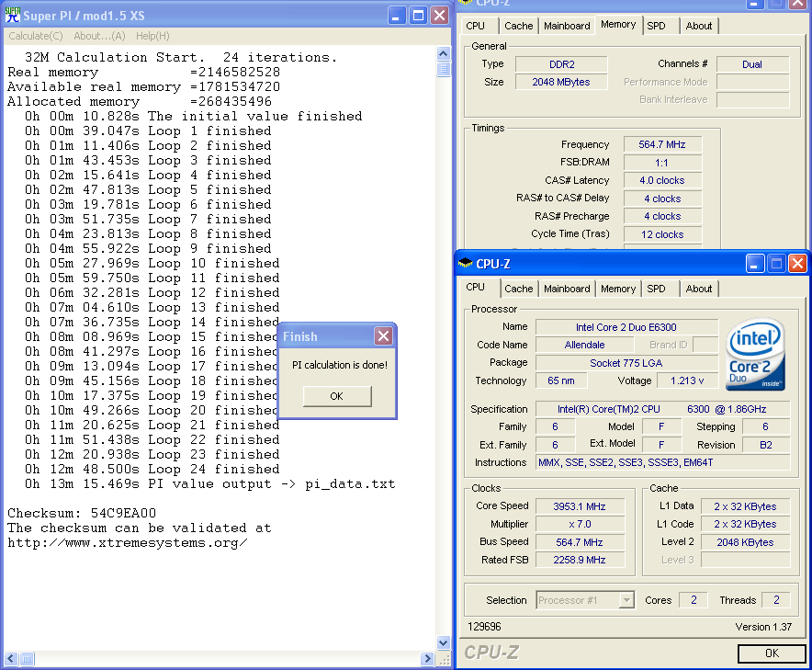
Task: Click the Super PI app icon in title bar
Action: tap(13, 15)
